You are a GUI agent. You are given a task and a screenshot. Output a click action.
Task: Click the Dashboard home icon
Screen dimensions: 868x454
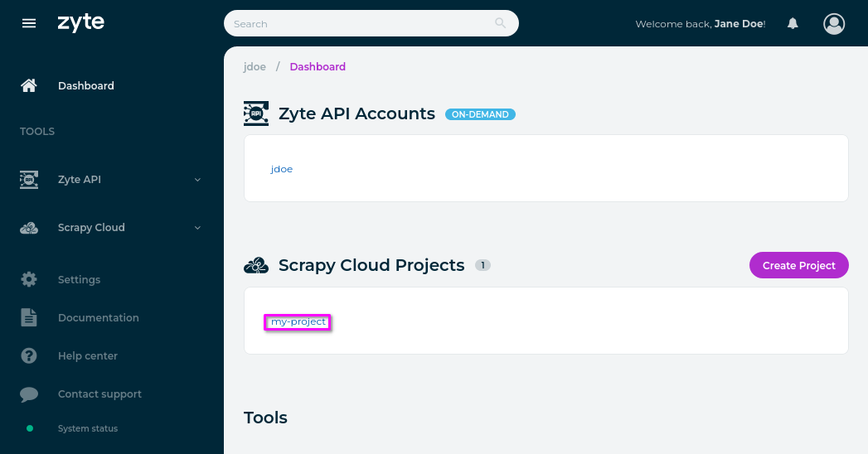(29, 85)
